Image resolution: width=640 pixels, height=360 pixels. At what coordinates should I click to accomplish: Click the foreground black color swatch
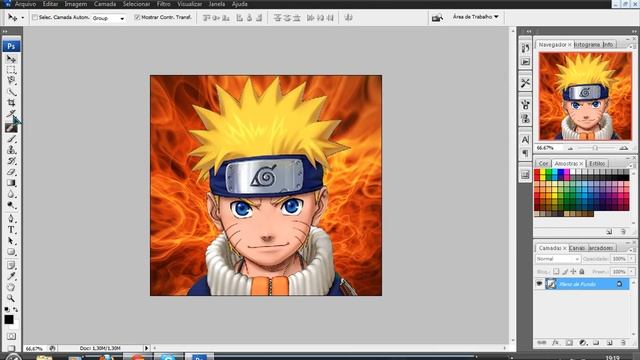click(x=9, y=320)
